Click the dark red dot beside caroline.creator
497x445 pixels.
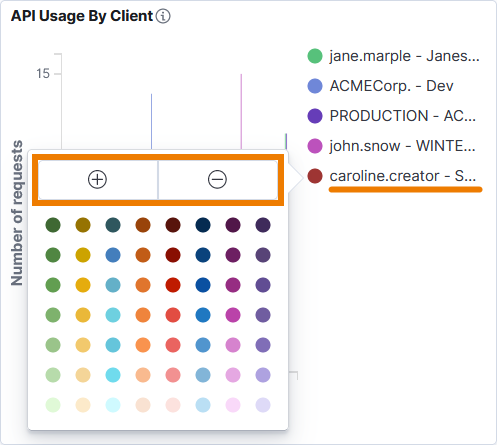tap(315, 176)
